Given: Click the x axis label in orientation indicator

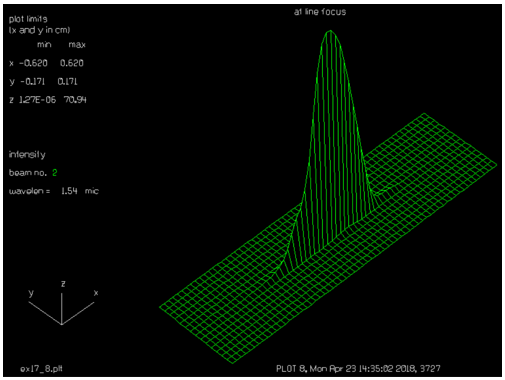Looking at the screenshot, I should [x=96, y=293].
